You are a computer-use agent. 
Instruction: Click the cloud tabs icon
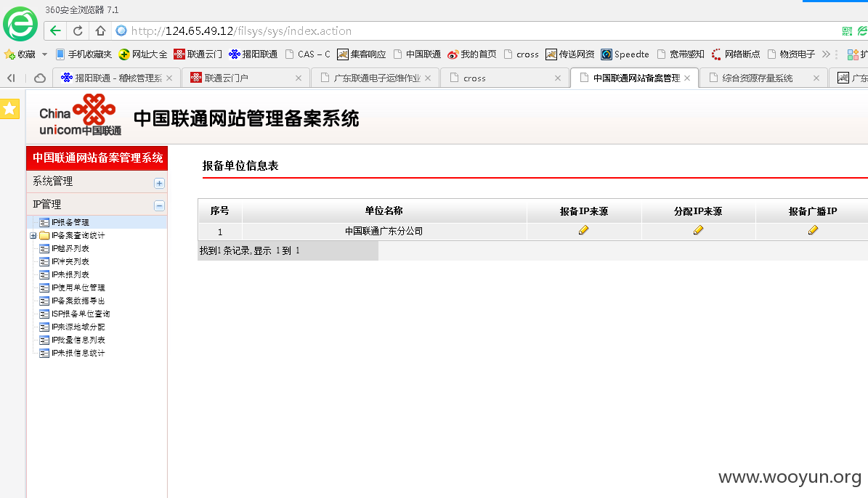pos(40,78)
